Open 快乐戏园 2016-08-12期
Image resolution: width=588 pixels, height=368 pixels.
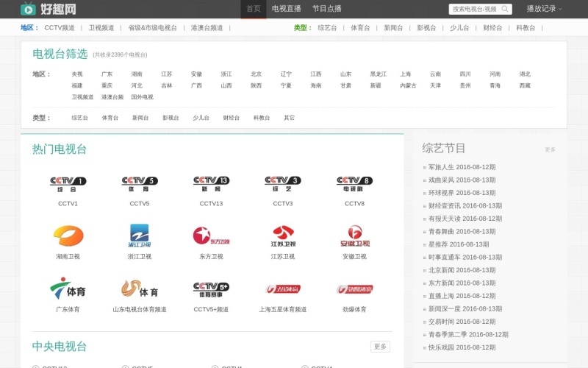pyautogui.click(x=462, y=347)
